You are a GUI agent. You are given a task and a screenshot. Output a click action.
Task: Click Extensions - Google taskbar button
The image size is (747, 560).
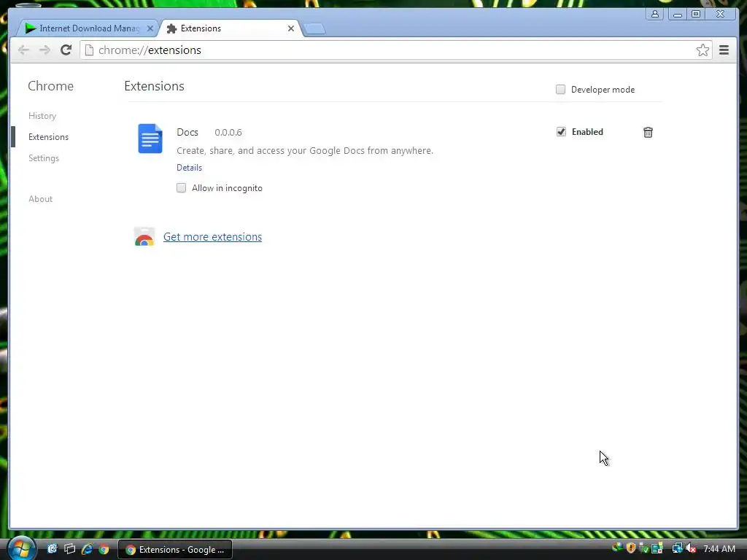(175, 550)
